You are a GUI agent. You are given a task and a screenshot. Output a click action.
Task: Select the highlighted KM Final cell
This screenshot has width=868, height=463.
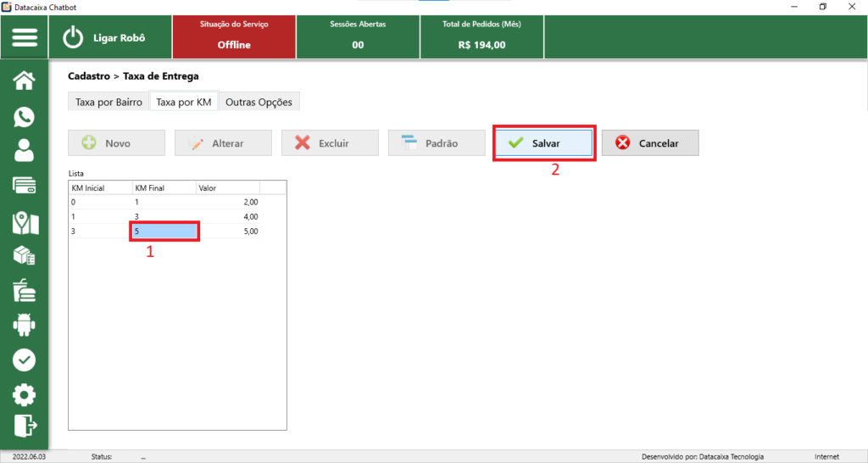(164, 231)
